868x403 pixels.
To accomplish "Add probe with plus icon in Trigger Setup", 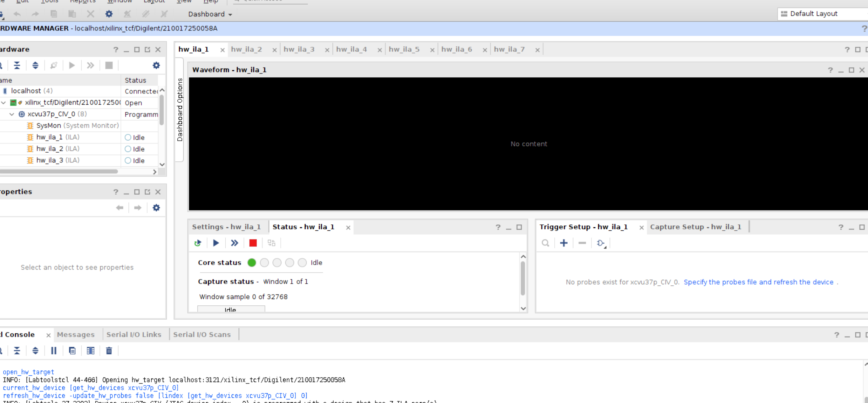I will 563,243.
